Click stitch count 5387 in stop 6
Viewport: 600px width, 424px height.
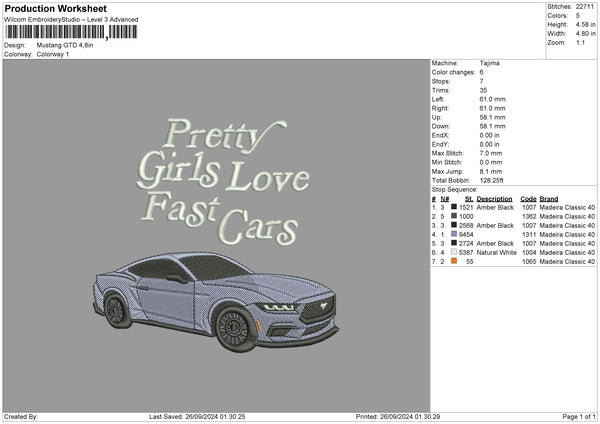(x=466, y=253)
